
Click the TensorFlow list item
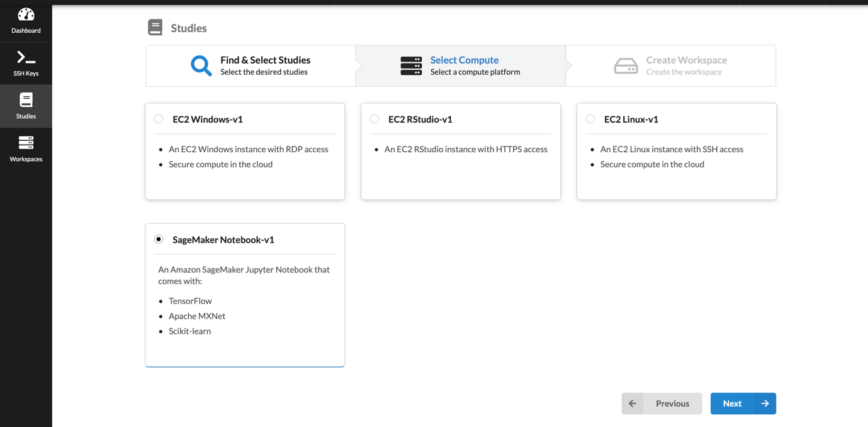click(190, 301)
